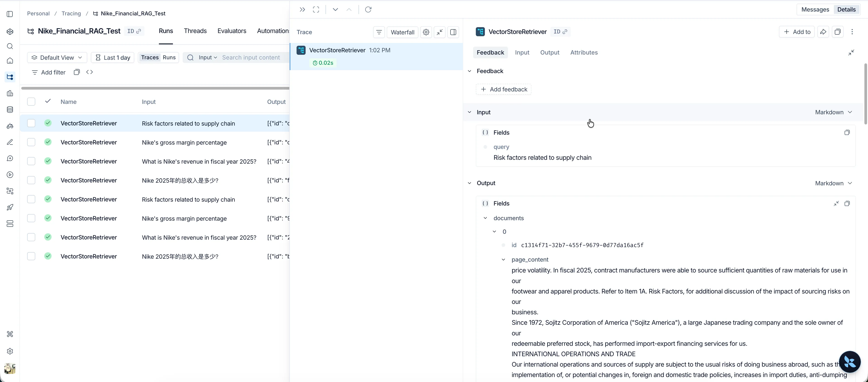Screen dimensions: 868x382
Task: Open the Threads tab
Action: click(x=195, y=31)
